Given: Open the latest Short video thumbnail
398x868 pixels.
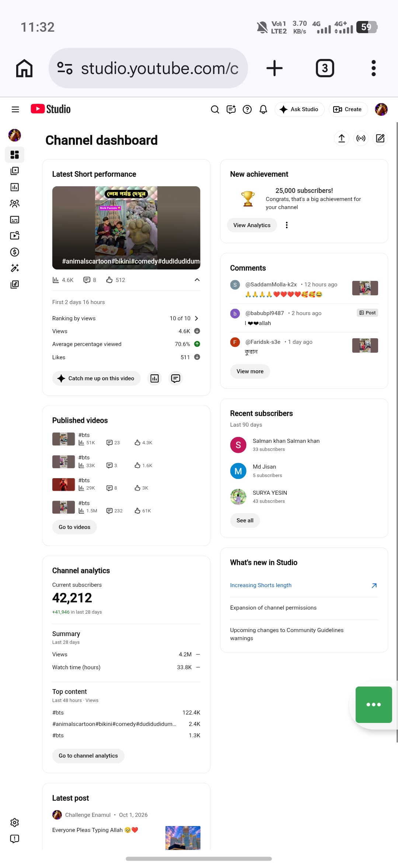Looking at the screenshot, I should coord(126,228).
